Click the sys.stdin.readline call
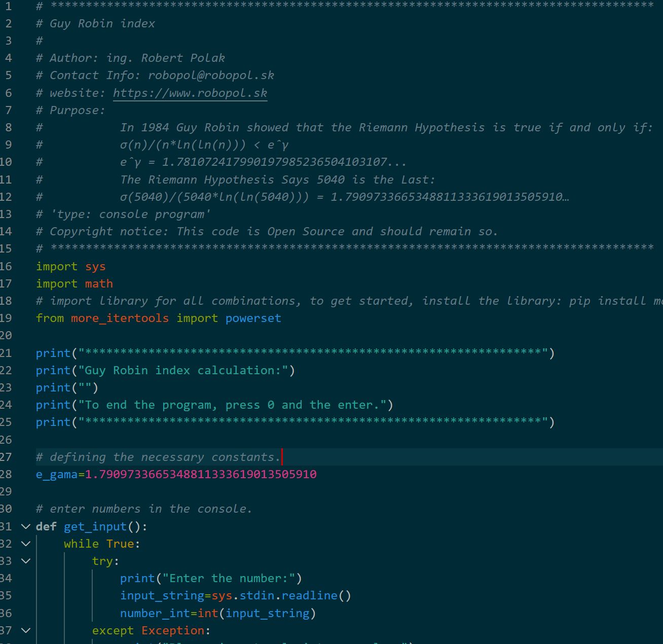The height and width of the screenshot is (644, 663). (280, 595)
